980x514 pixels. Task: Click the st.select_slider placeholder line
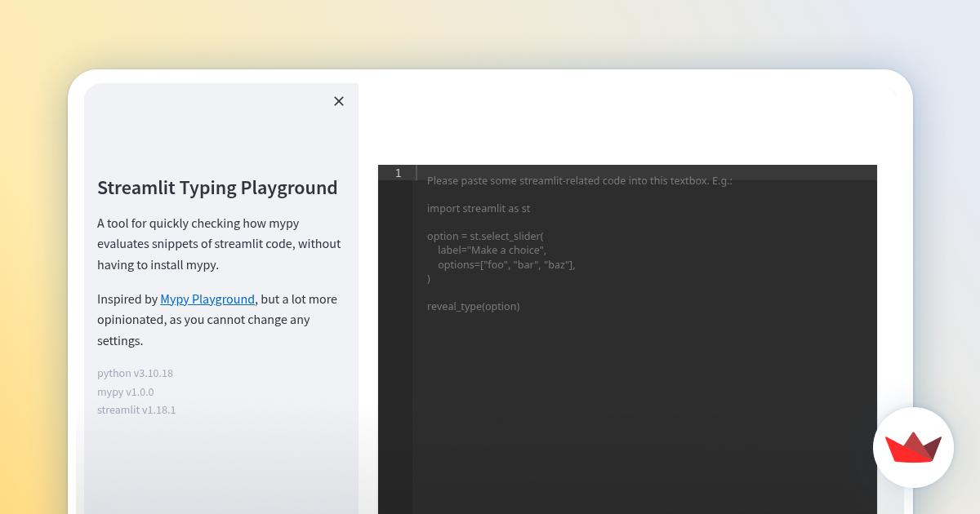coord(486,236)
